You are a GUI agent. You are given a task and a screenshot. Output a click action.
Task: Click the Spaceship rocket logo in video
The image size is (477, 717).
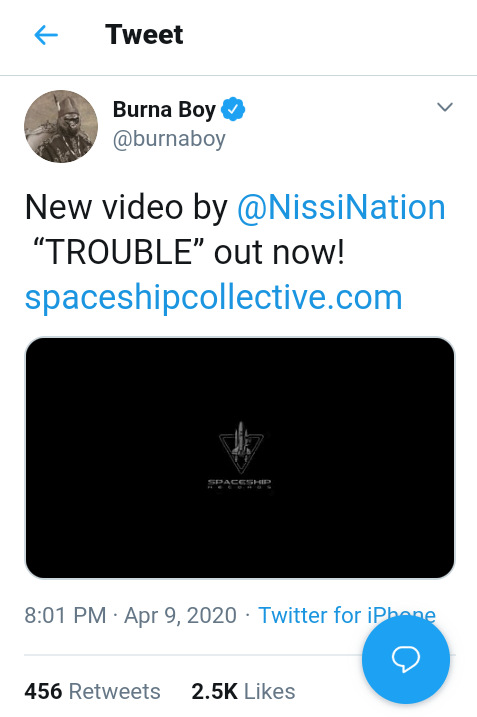241,447
